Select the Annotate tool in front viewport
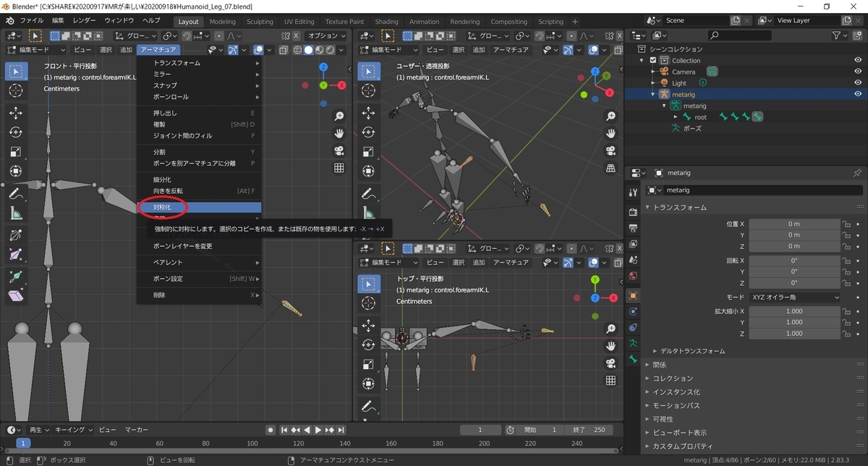868x466 pixels. (16, 194)
